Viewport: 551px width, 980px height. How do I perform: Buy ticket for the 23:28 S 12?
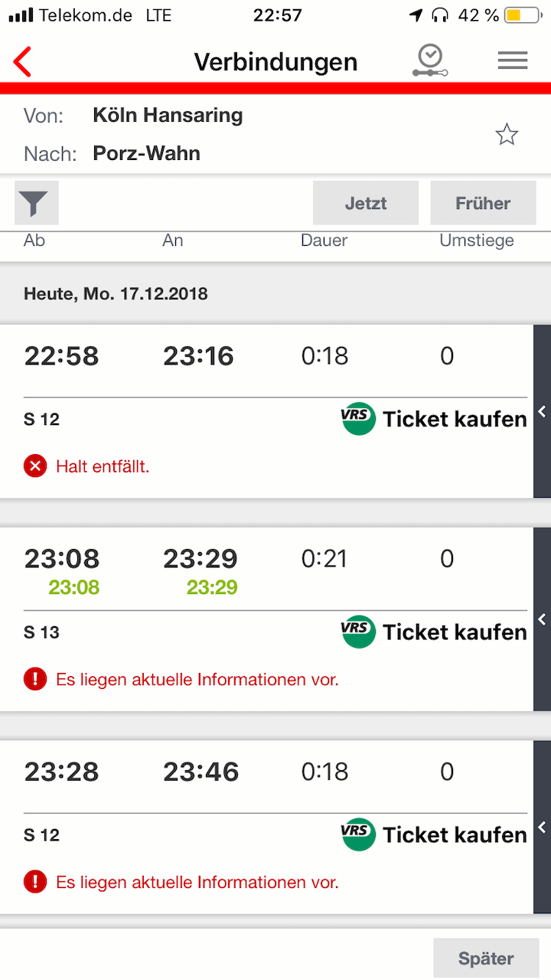455,835
